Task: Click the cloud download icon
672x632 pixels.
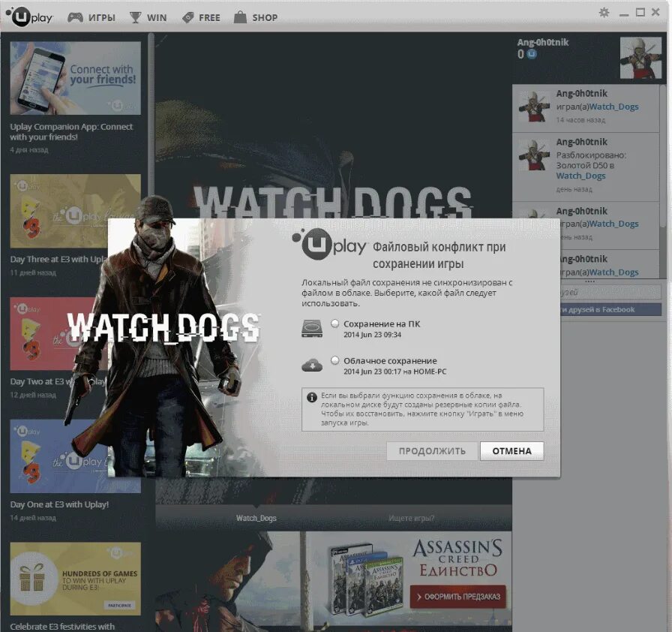Action: (311, 366)
